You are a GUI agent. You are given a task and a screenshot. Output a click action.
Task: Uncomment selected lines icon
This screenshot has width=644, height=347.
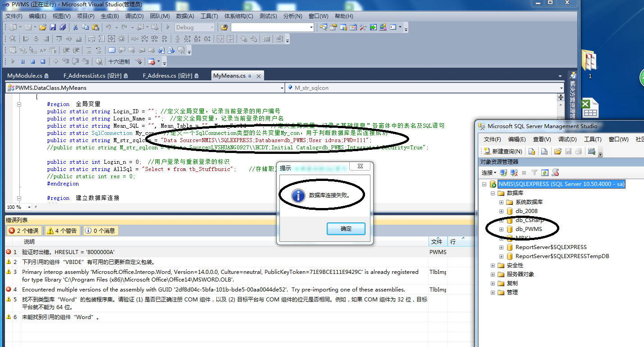[99, 51]
